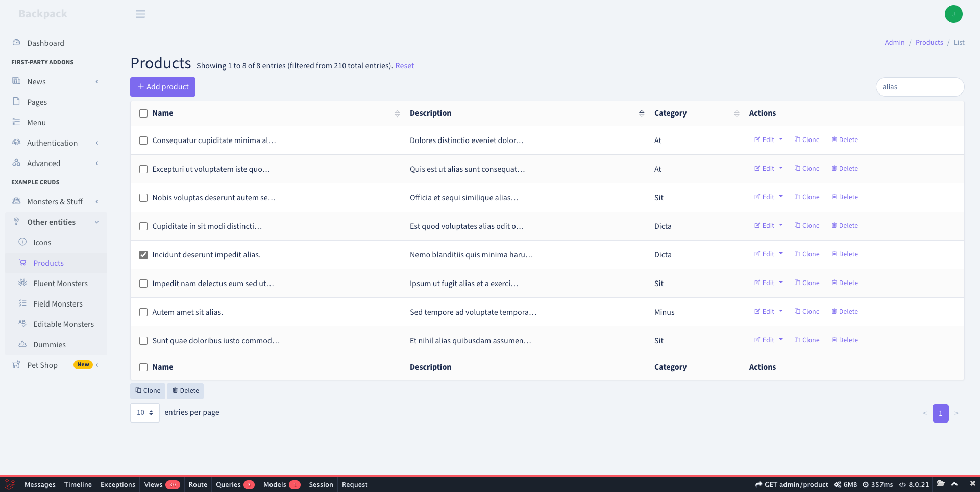Screen dimensions: 980x492
Task: Sort table by Name column arrows
Action: 397,113
